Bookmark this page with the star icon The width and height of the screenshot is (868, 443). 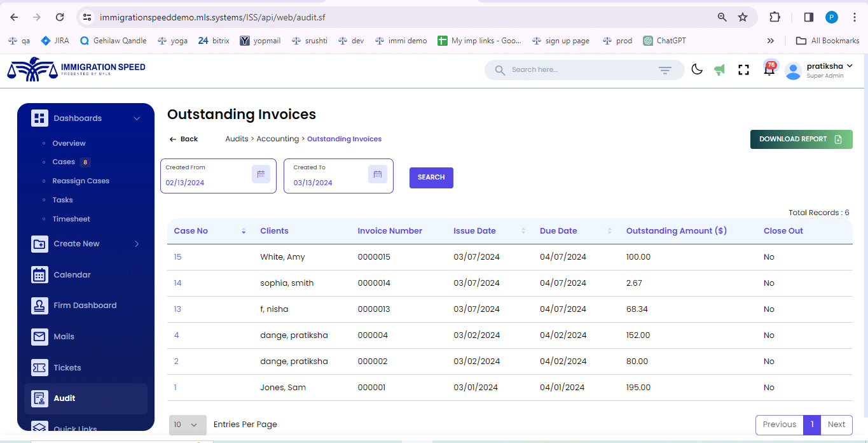point(743,17)
